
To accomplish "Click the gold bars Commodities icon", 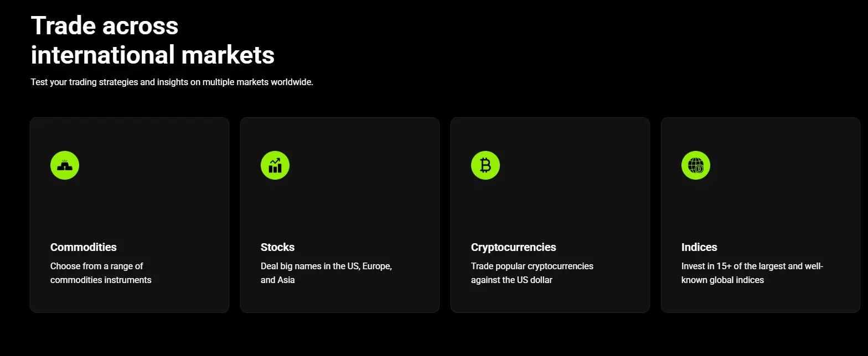I will 65,165.
